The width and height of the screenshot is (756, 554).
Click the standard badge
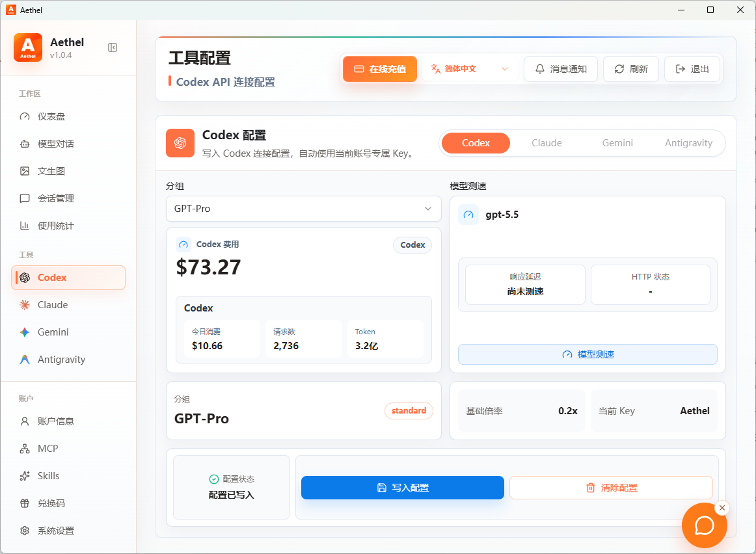click(x=409, y=411)
